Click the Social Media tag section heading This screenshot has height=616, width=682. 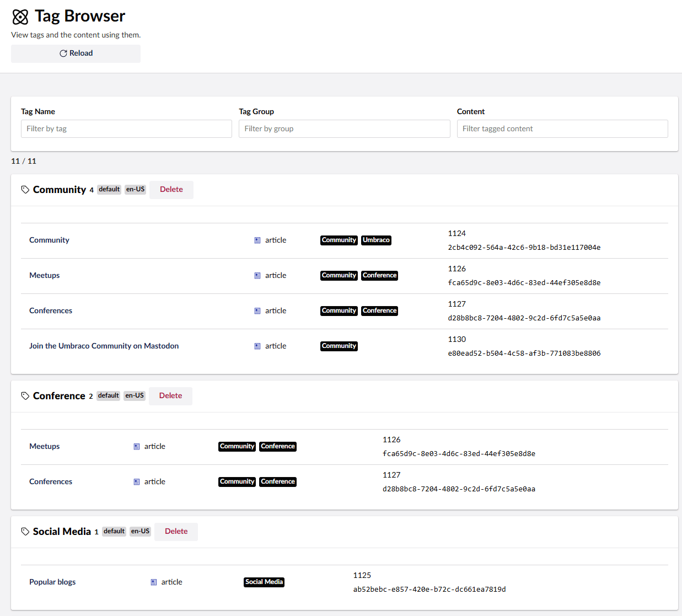click(x=62, y=532)
